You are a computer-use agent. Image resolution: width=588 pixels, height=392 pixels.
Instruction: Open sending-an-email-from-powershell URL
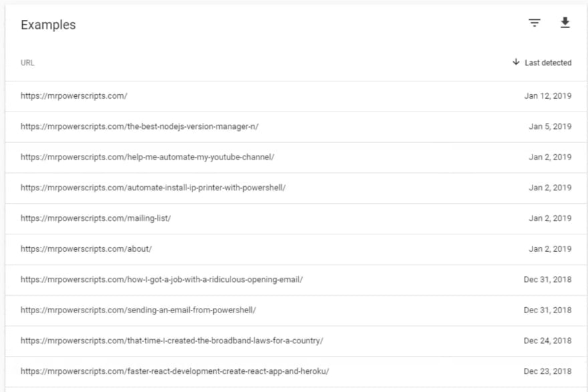[x=138, y=311]
